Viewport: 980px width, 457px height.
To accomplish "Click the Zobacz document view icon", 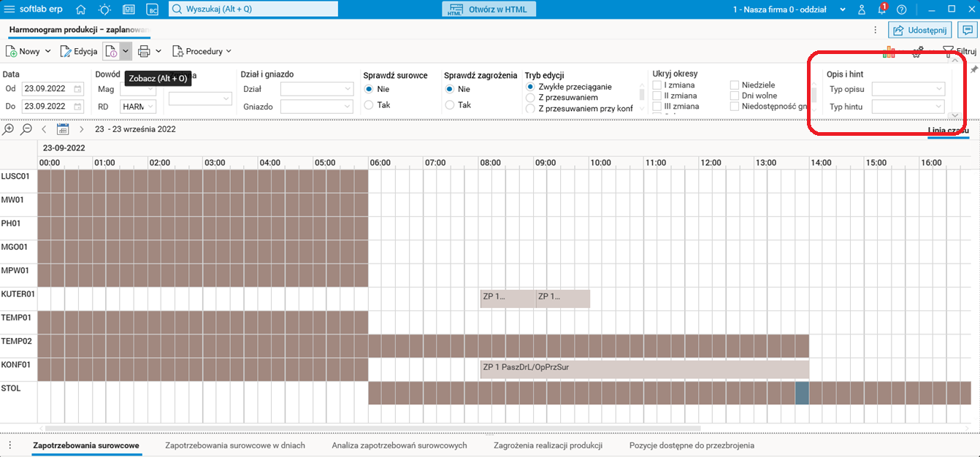I will [x=111, y=51].
